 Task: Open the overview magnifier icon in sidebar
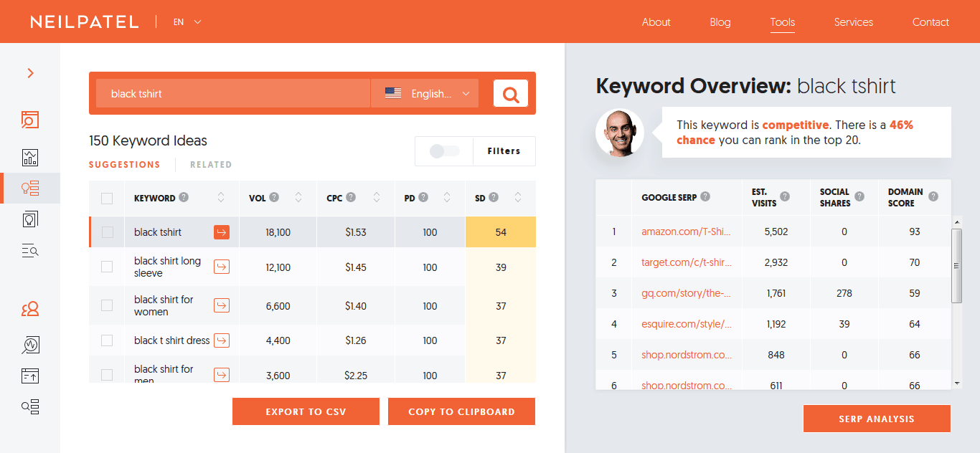click(30, 120)
